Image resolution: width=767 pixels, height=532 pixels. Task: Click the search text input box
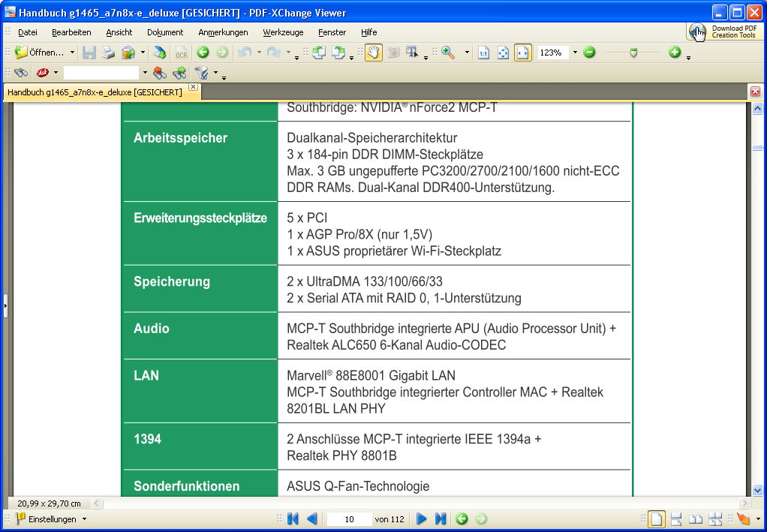point(101,74)
